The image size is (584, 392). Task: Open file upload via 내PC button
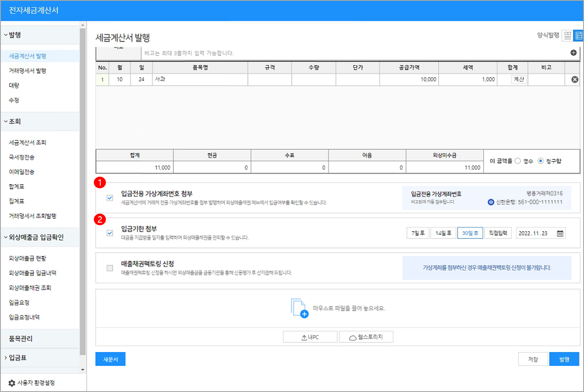click(310, 337)
